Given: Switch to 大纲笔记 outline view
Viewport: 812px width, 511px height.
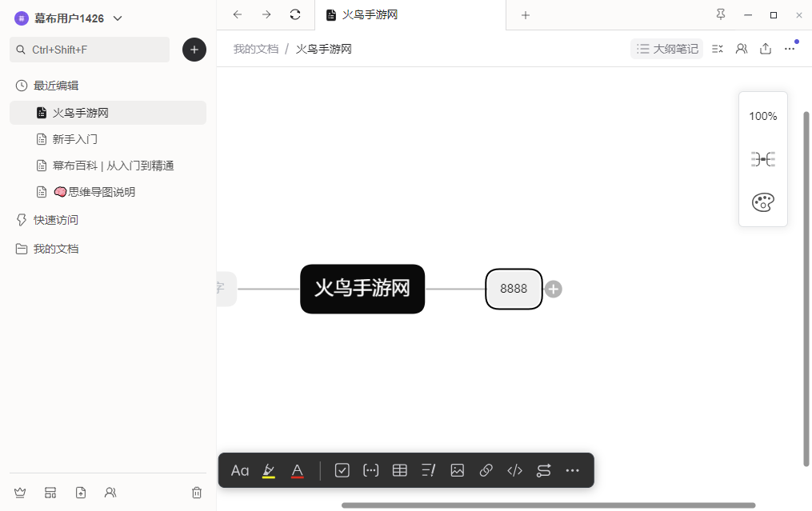Looking at the screenshot, I should coord(667,49).
